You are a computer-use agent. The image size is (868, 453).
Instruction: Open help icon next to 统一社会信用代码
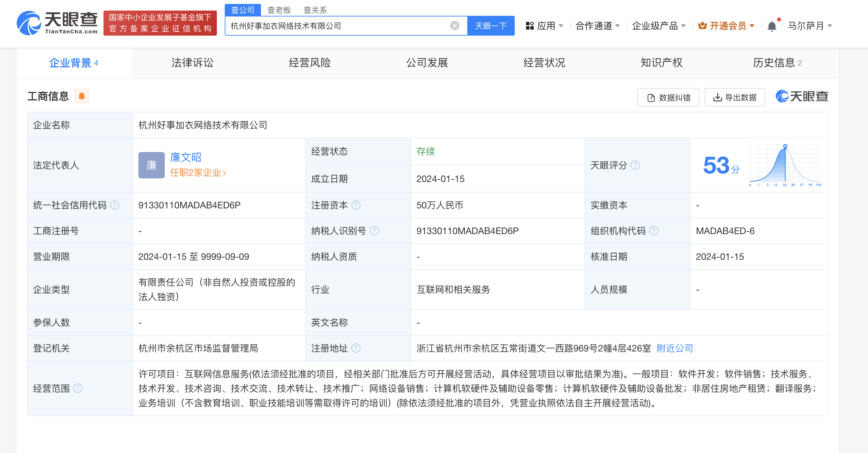pyautogui.click(x=115, y=205)
